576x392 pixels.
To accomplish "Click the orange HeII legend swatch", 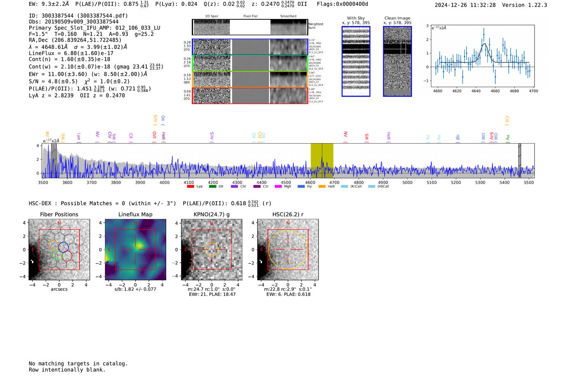I will [x=322, y=186].
